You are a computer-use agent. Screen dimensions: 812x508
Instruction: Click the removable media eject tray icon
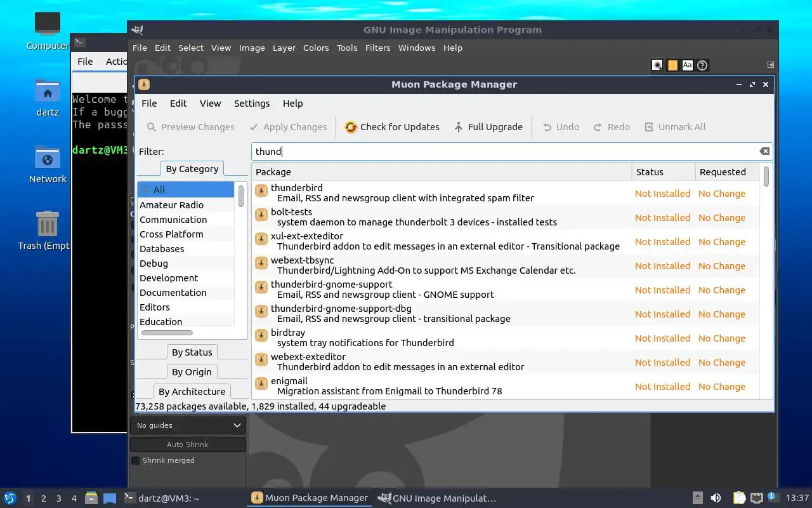[x=697, y=498]
